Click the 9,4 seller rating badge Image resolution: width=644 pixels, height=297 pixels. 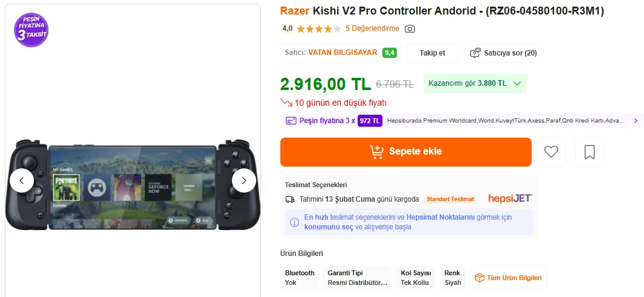point(389,53)
